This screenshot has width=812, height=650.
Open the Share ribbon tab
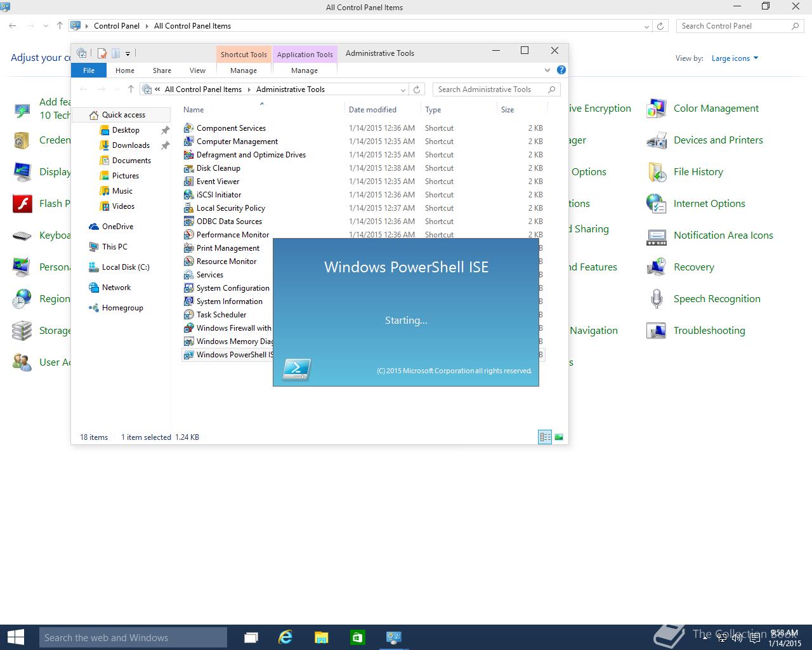coord(162,70)
